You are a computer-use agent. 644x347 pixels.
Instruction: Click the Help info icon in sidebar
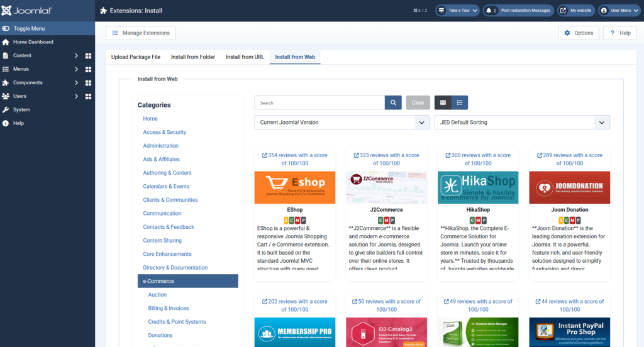click(x=5, y=123)
